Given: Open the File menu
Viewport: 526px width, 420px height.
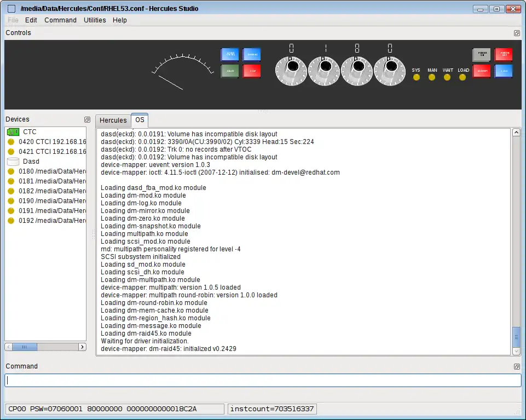Looking at the screenshot, I should click(13, 20).
